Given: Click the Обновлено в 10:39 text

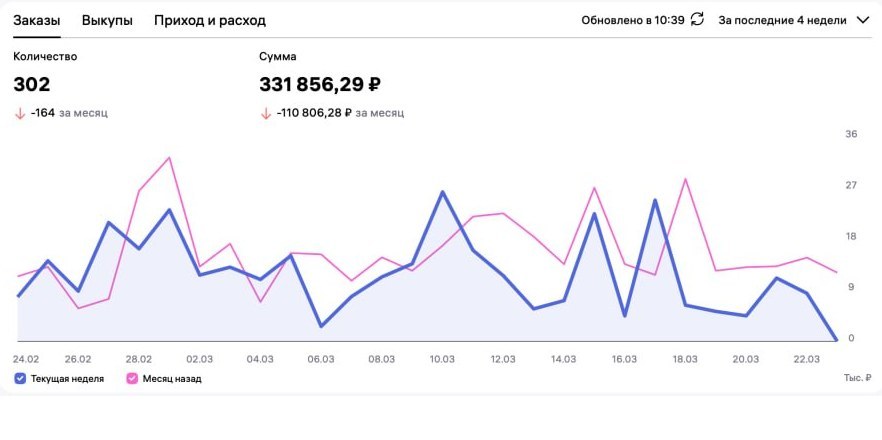Looking at the screenshot, I should pos(633,20).
